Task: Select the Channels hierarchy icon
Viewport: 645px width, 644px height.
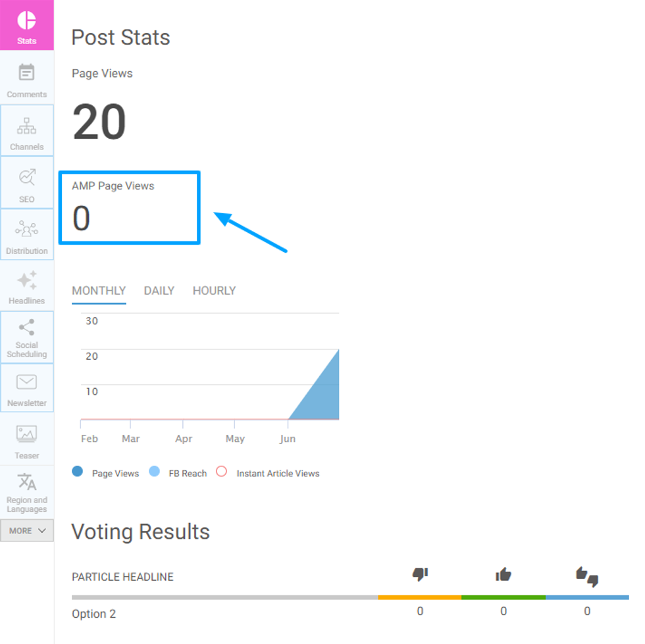Action: [27, 125]
